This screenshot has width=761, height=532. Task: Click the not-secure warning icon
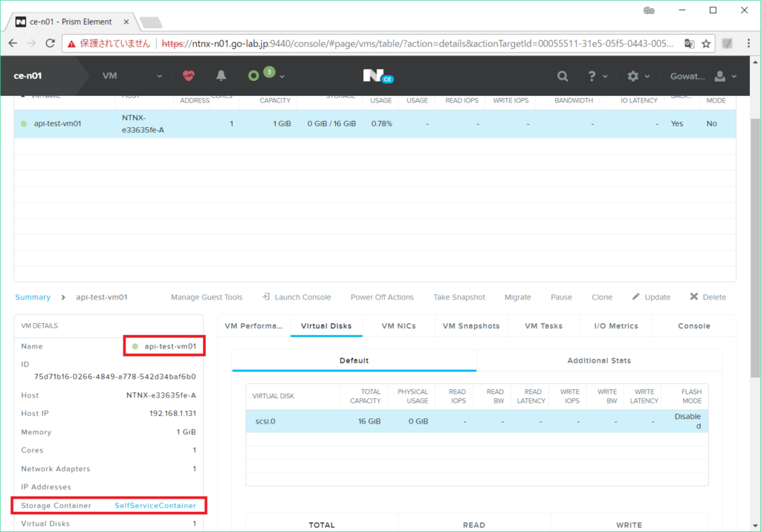[71, 44]
